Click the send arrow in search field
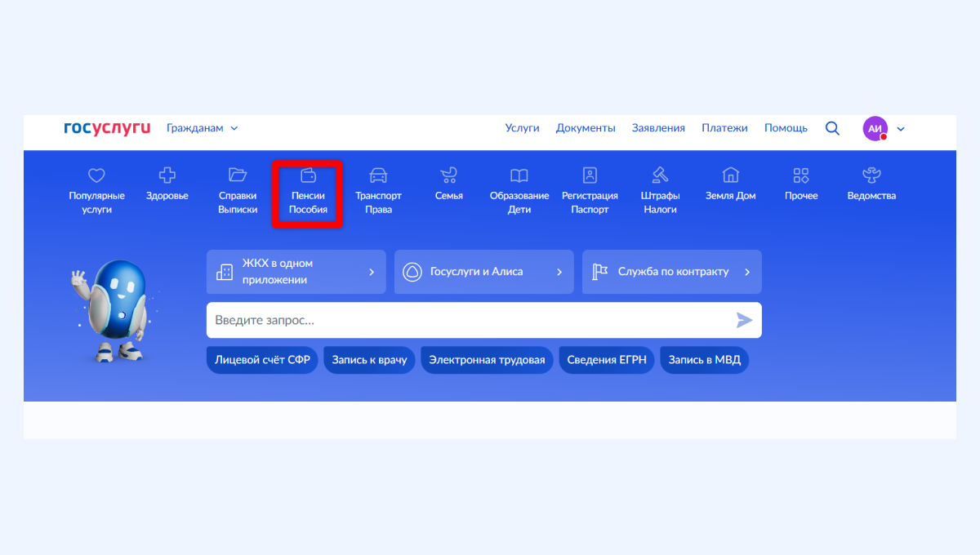The height and width of the screenshot is (555, 980). click(744, 320)
